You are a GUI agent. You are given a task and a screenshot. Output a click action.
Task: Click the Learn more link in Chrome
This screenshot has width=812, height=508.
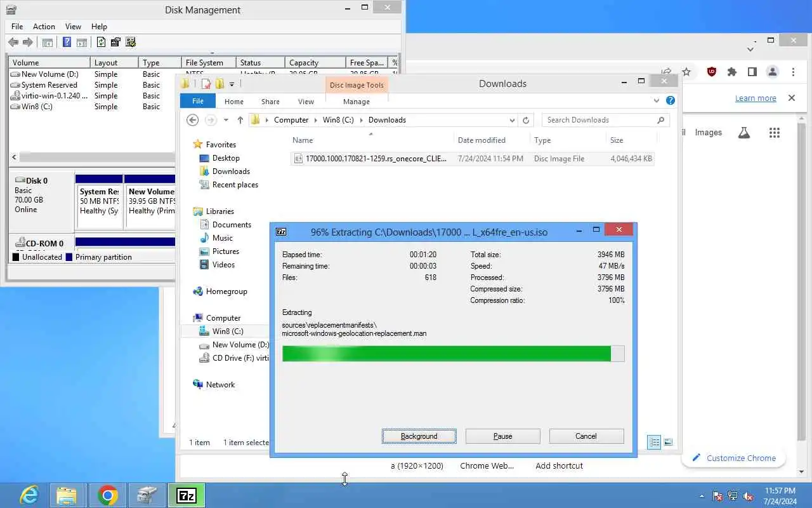tap(756, 98)
